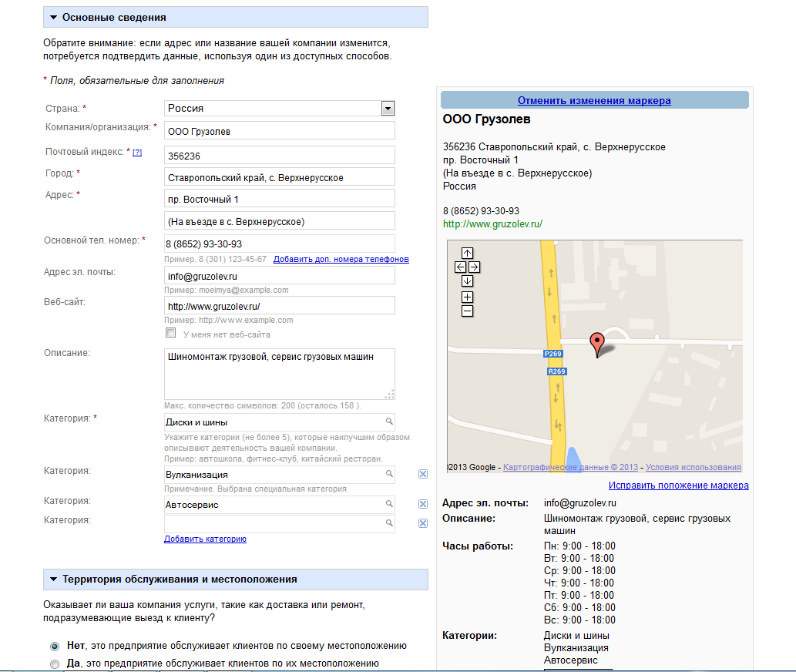
Task: Click 'Пн: 9:00 - 18:00' hours row
Action: (579, 546)
